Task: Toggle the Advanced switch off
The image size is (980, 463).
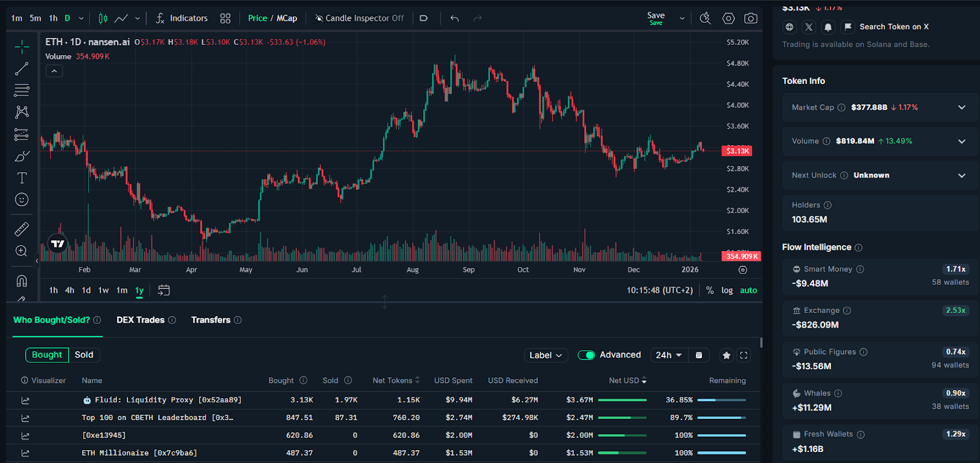Action: (586, 355)
